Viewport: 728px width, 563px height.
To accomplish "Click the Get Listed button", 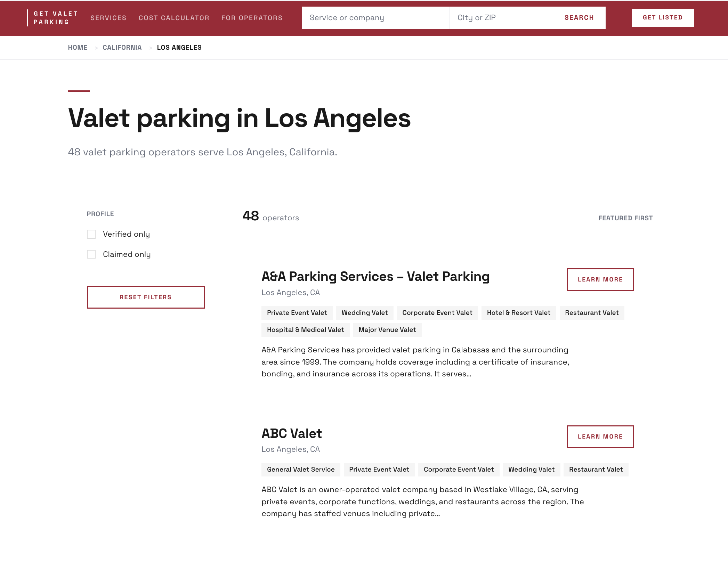I will coord(663,18).
